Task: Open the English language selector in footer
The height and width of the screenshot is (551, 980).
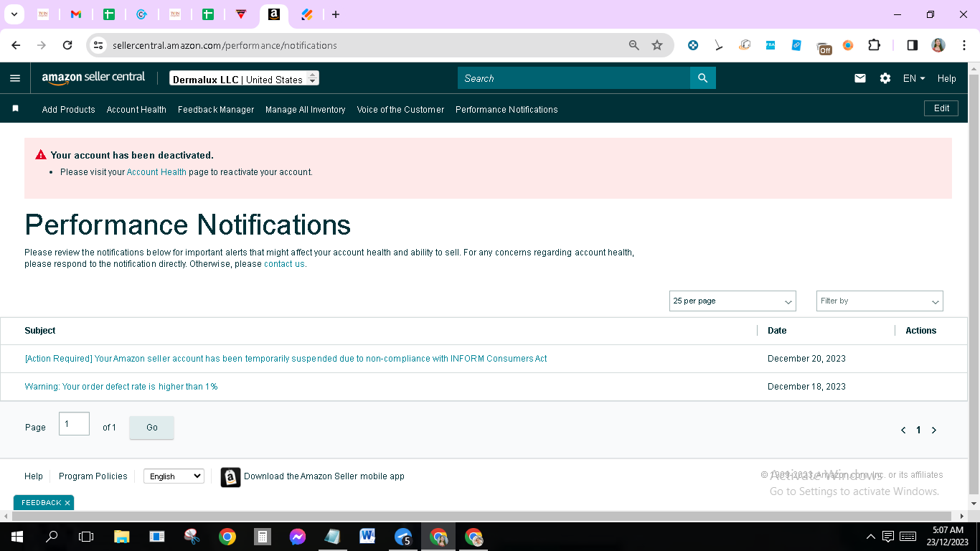Action: (174, 476)
